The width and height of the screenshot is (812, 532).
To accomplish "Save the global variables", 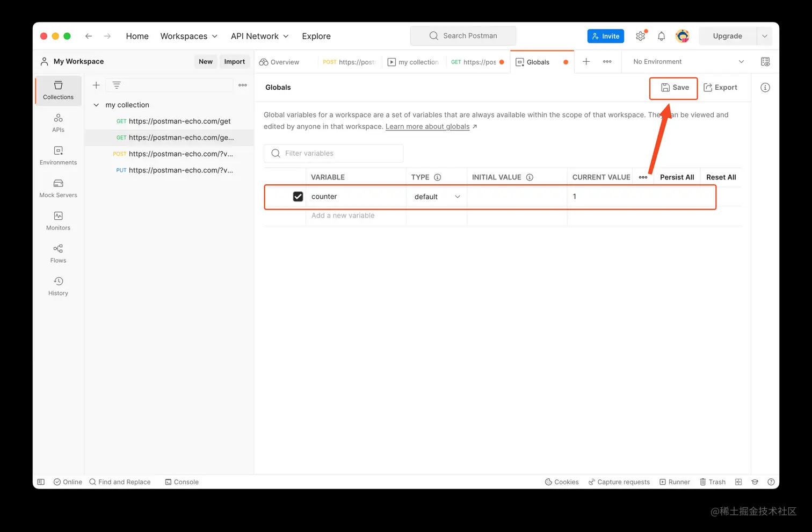I will coord(675,88).
